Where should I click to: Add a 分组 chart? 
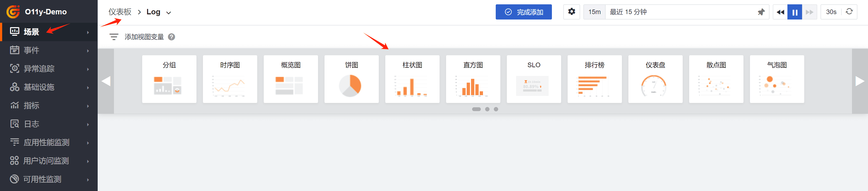pos(169,79)
